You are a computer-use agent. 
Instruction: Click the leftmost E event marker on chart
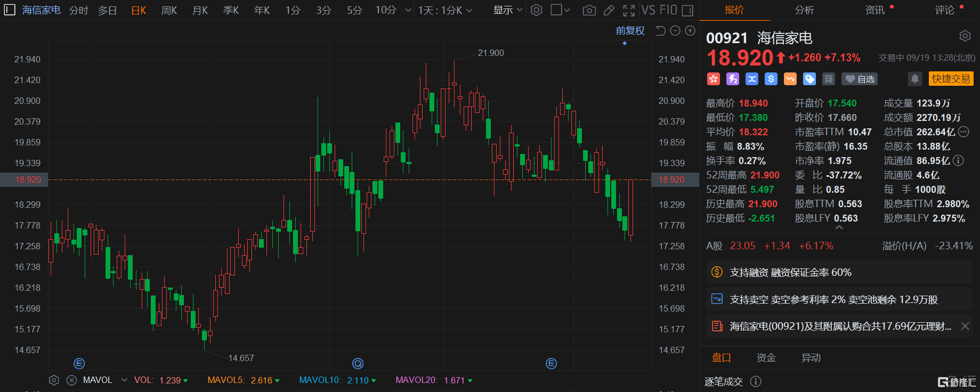pyautogui.click(x=79, y=364)
